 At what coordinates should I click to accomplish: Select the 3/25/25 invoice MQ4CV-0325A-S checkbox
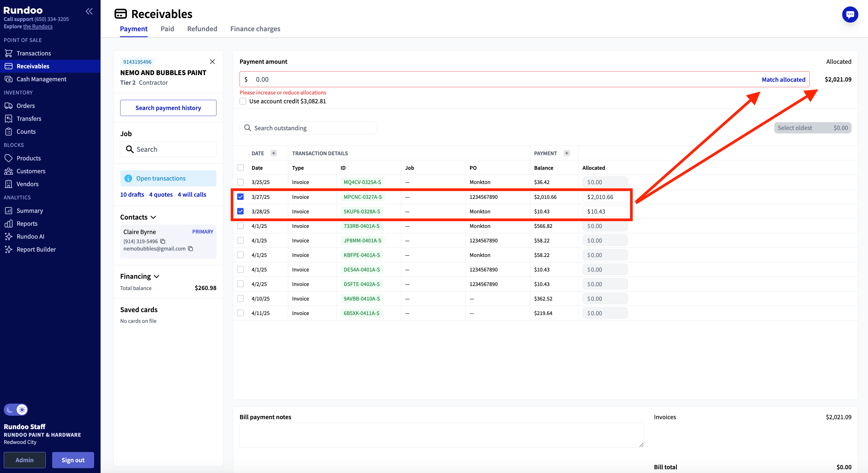point(240,182)
